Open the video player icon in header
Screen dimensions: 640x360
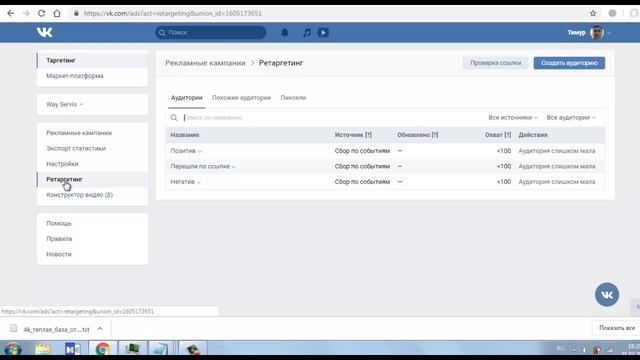323,33
